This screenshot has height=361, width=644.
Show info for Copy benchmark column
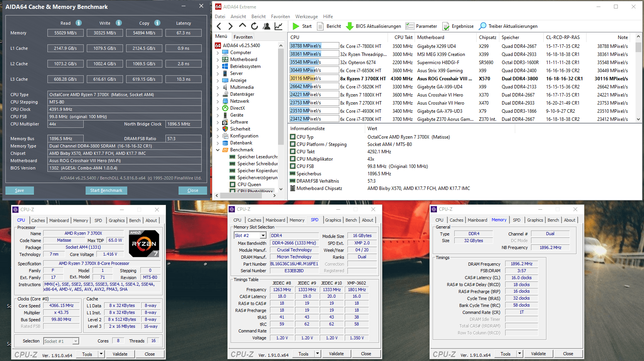click(157, 23)
